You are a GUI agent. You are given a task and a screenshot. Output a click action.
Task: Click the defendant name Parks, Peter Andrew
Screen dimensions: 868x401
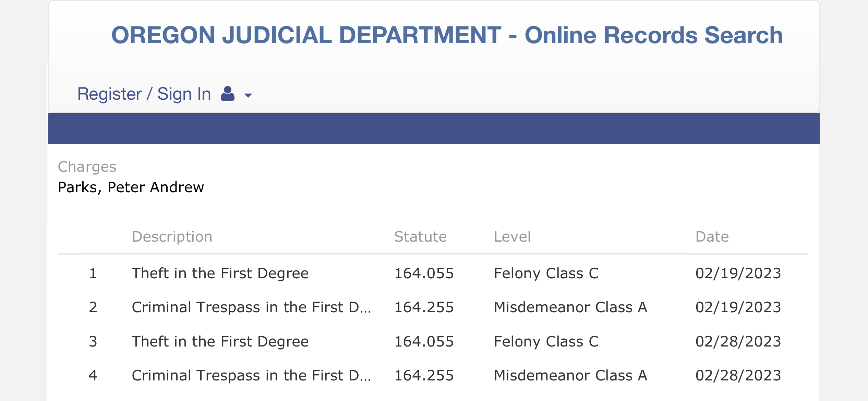(131, 187)
